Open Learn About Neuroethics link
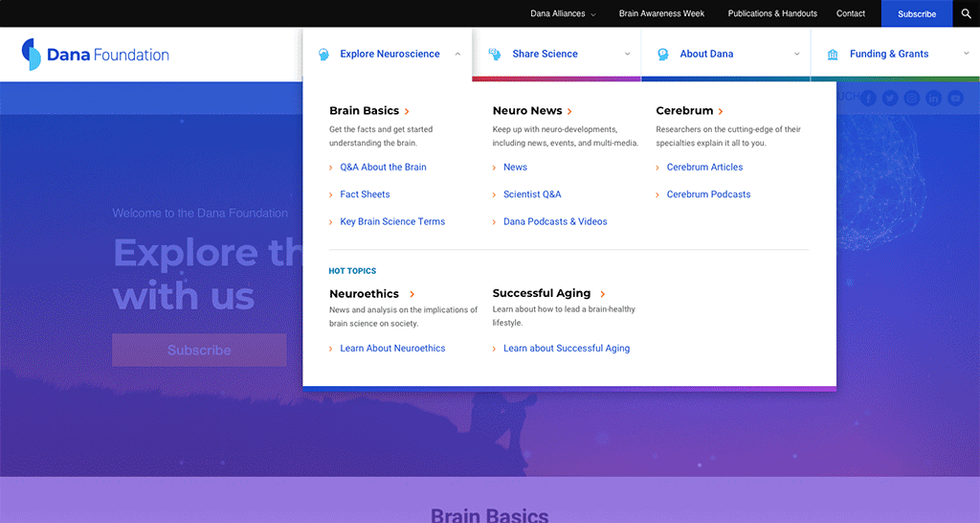980x523 pixels. [x=392, y=349]
